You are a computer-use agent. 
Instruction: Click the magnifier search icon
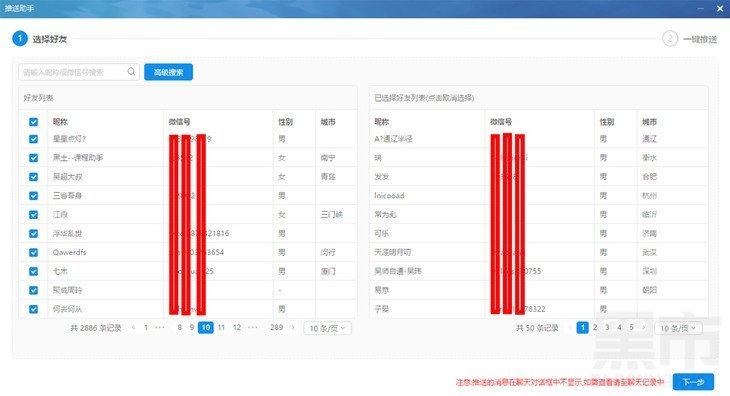(x=131, y=72)
